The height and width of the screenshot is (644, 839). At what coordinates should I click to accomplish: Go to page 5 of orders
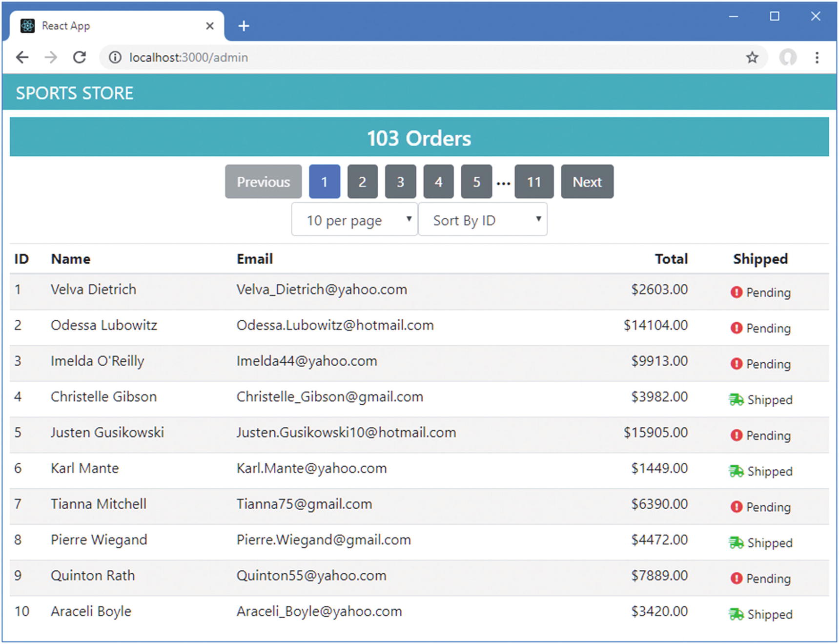click(x=476, y=182)
